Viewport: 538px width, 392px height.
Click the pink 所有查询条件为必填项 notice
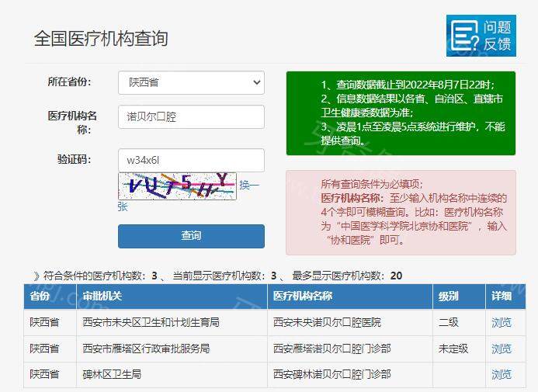(401, 213)
